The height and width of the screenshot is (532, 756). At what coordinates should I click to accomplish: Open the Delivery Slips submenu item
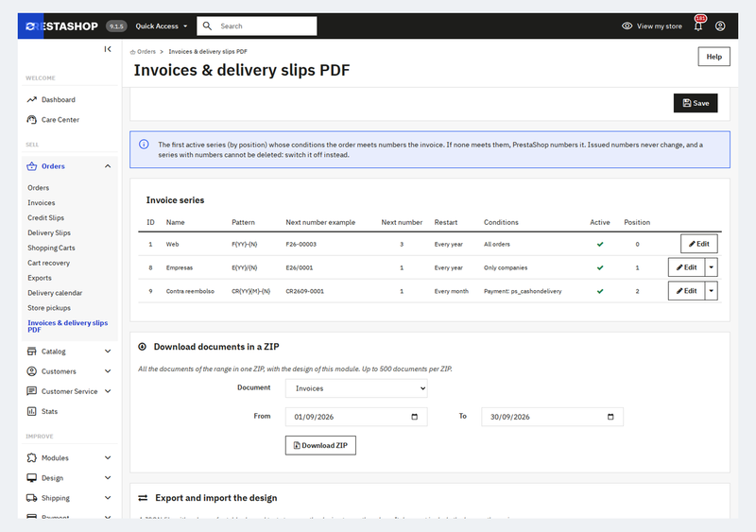(49, 233)
